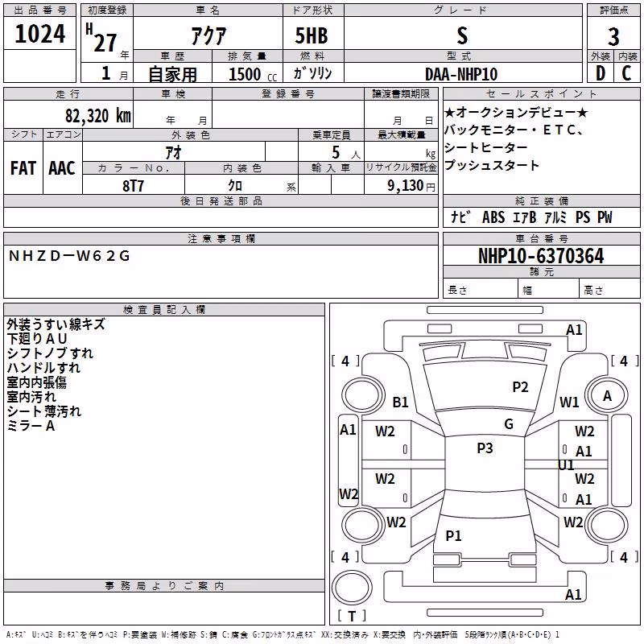Select the 高さ dimension field
This screenshot has height=644, width=644.
(609, 290)
